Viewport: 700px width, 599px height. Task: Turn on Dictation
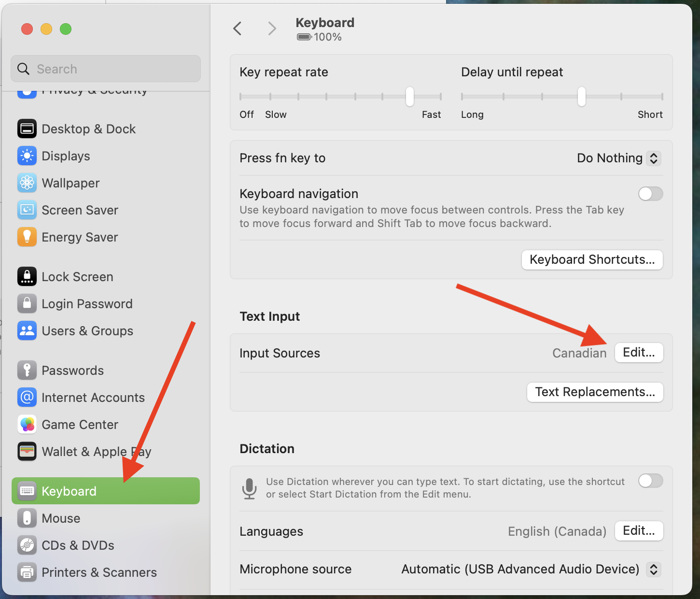click(650, 481)
